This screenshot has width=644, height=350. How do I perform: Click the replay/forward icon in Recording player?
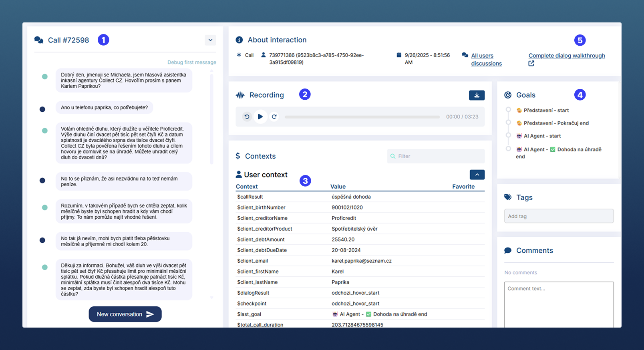point(274,117)
